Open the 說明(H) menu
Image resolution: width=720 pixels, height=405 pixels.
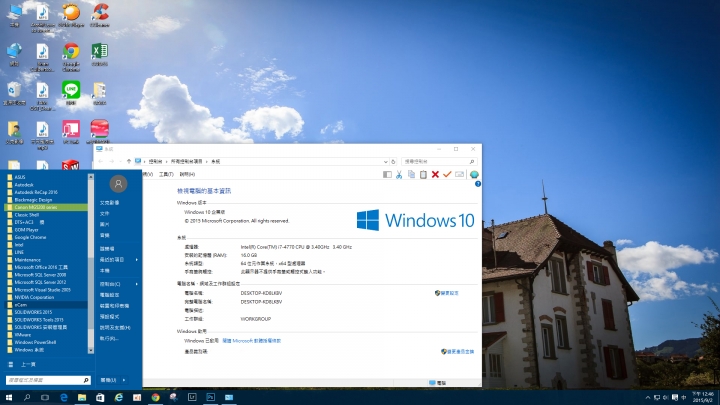187,174
